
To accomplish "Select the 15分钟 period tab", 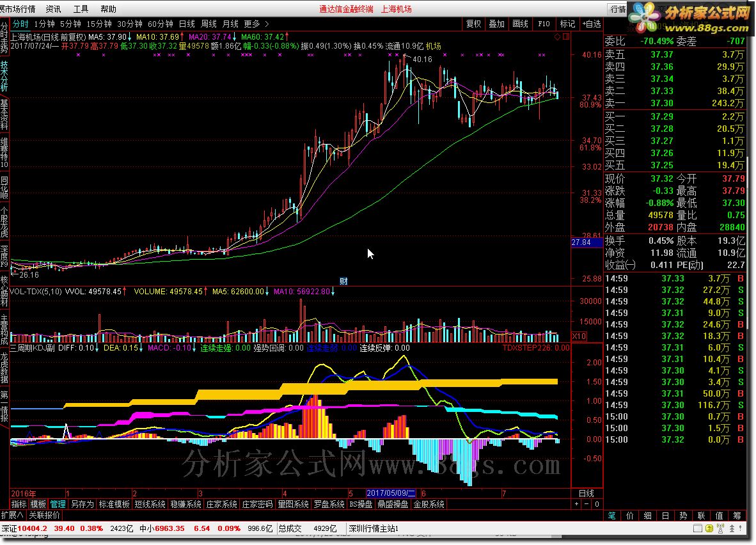I will coord(99,24).
